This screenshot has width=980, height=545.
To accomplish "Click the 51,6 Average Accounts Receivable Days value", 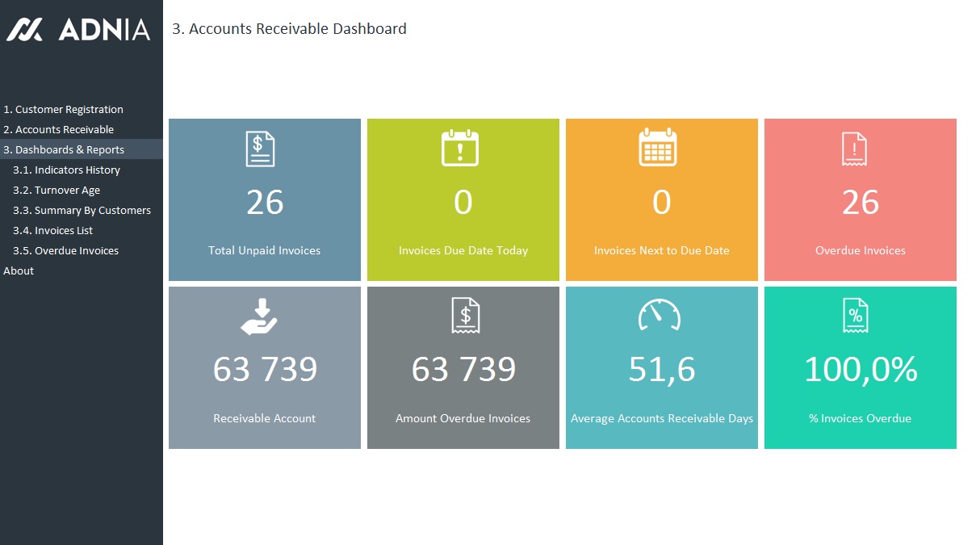I will (661, 370).
